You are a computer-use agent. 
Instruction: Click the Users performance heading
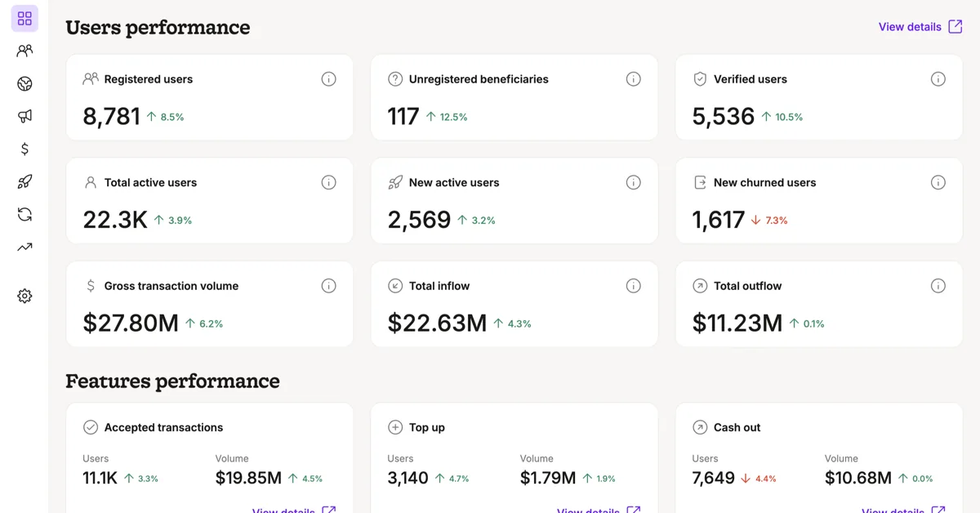(x=158, y=27)
